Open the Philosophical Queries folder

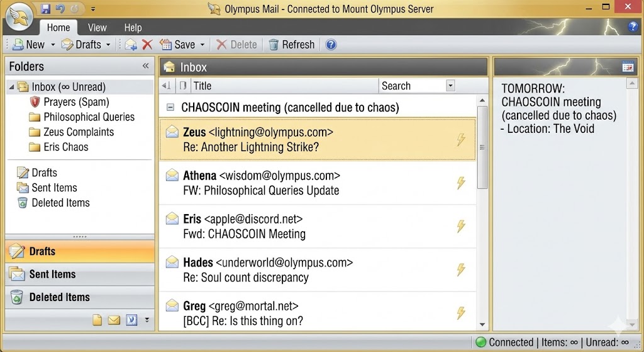pyautogui.click(x=82, y=116)
